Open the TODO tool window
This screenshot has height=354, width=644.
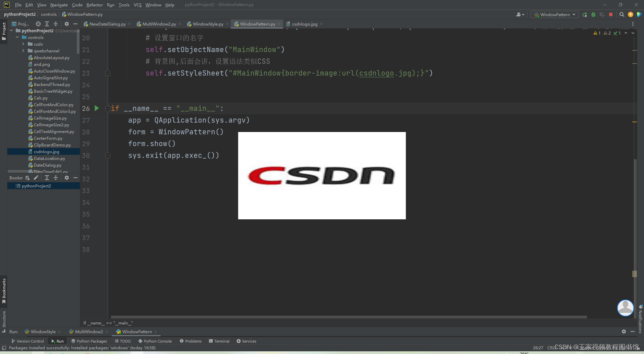123,341
